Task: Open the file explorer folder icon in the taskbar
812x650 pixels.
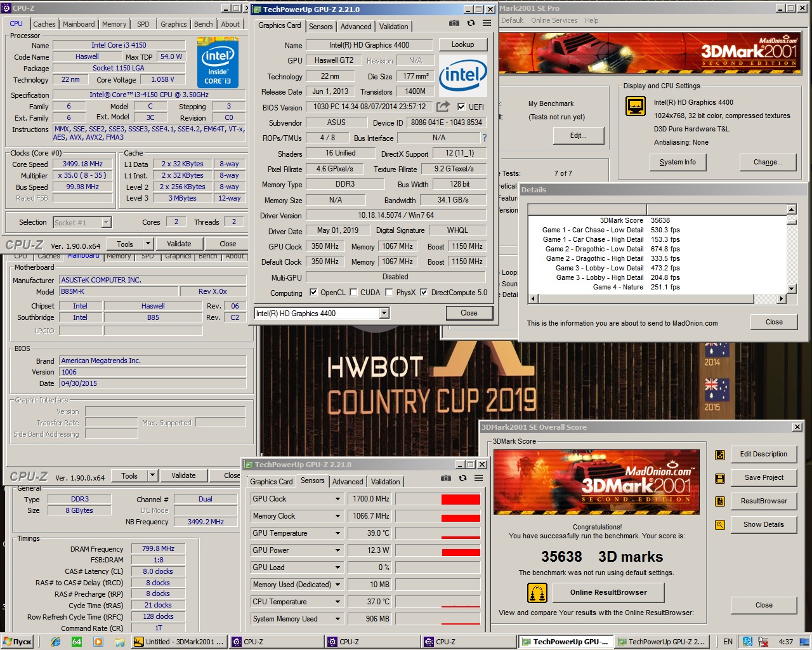Action: pos(119,642)
